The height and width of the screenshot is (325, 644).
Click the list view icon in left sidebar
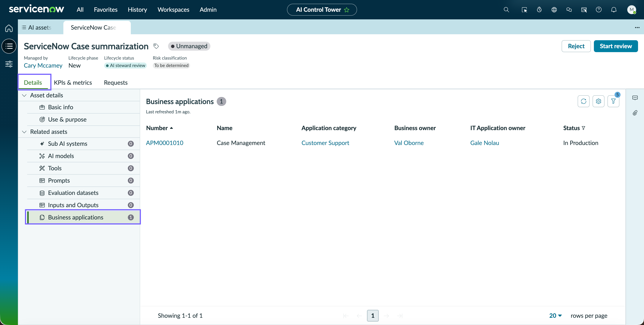pos(9,46)
